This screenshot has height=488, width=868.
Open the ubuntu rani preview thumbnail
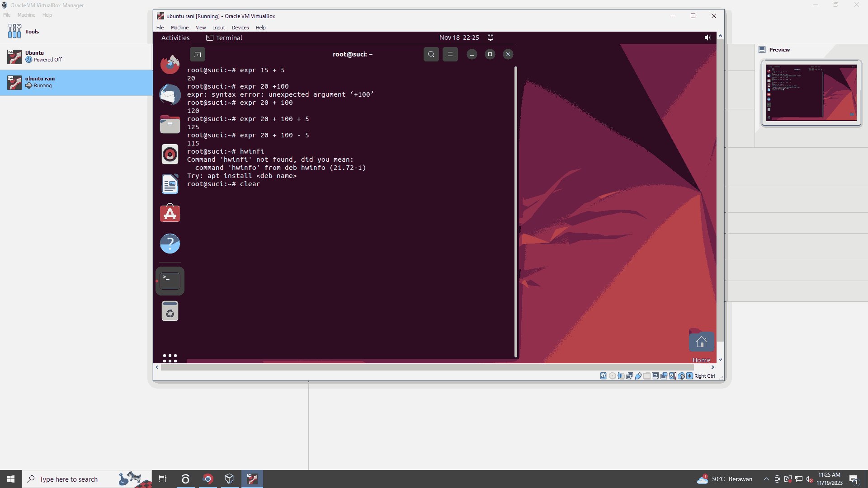pyautogui.click(x=811, y=93)
